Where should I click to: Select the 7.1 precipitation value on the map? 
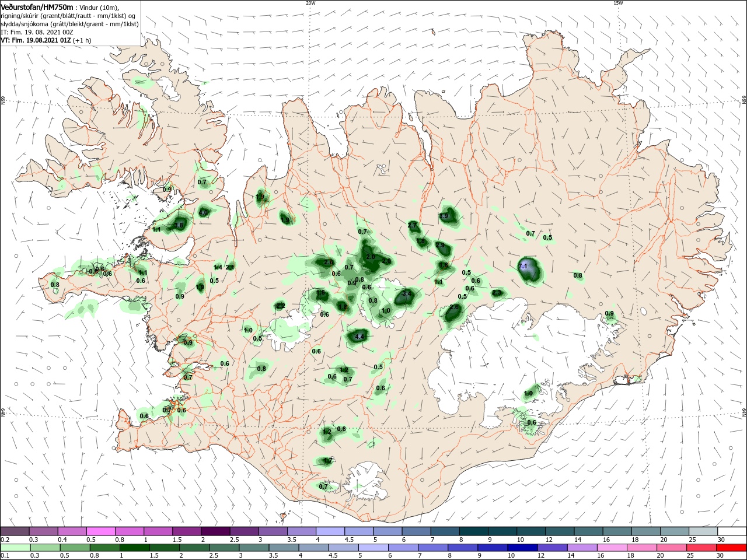pyautogui.click(x=523, y=266)
